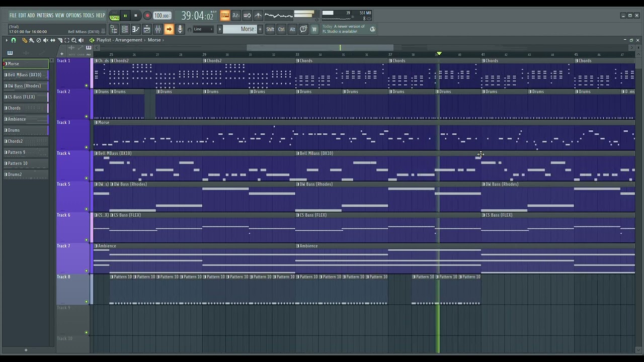Toggle the typing keyboard to piano button
The width and height of the screenshot is (644, 362).
(x=225, y=16)
